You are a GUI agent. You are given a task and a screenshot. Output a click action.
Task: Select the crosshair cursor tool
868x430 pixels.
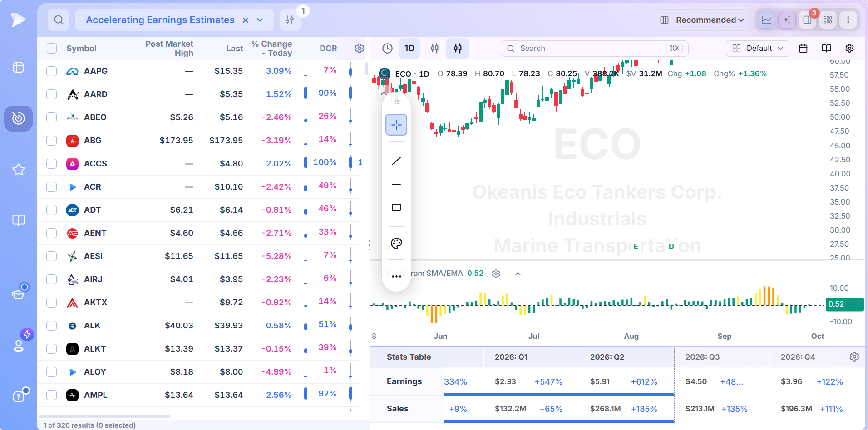pyautogui.click(x=396, y=125)
